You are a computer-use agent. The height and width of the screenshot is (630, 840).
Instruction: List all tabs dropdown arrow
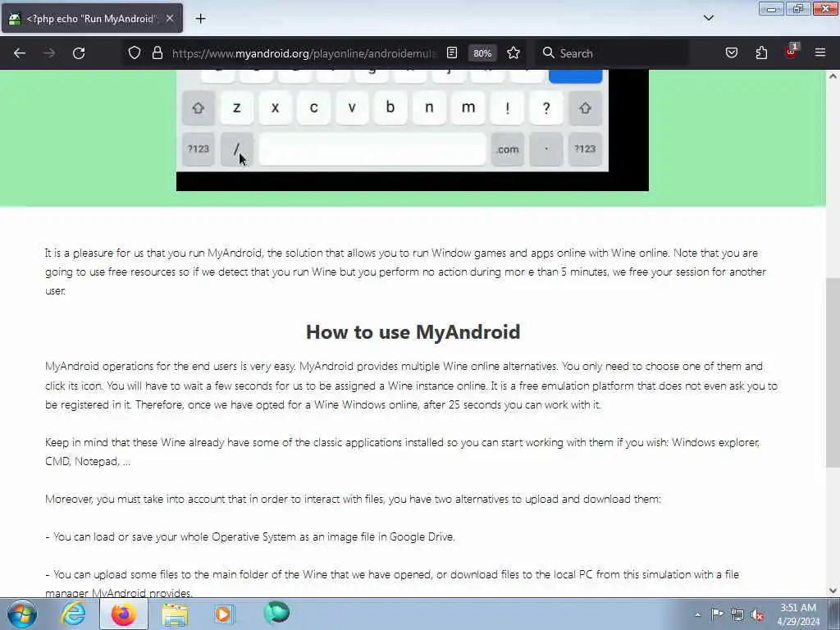coord(708,18)
